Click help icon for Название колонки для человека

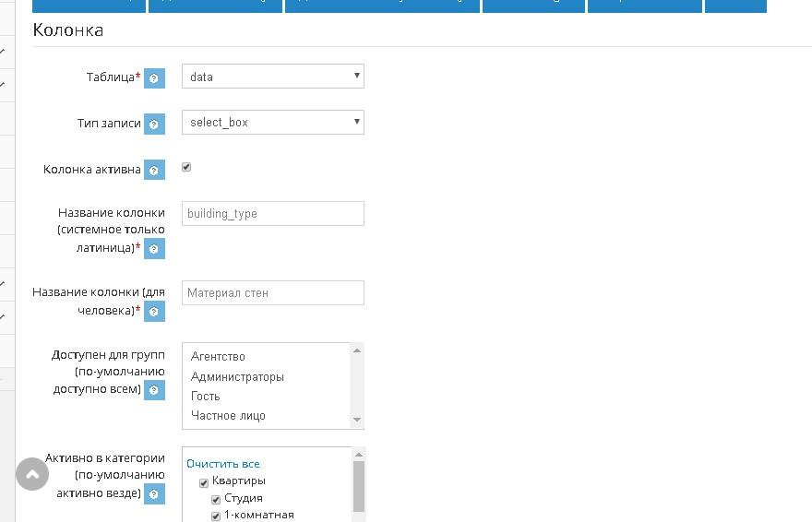[x=154, y=312]
